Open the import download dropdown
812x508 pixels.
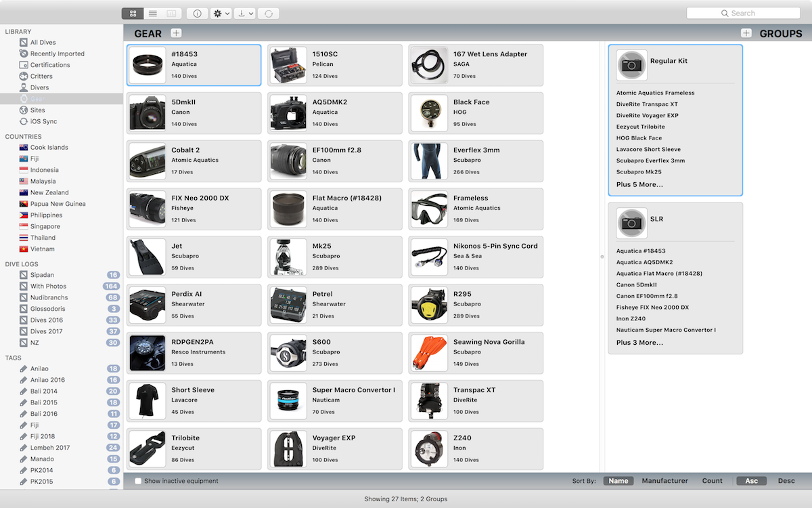click(244, 14)
